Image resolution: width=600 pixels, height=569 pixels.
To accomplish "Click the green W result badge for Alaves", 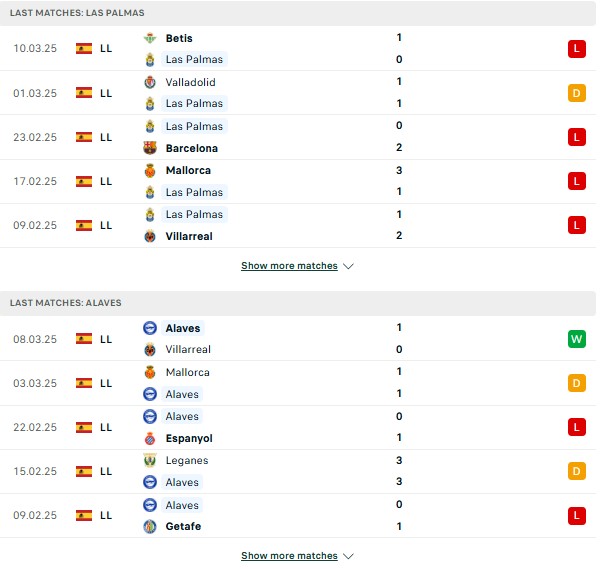I will [577, 339].
